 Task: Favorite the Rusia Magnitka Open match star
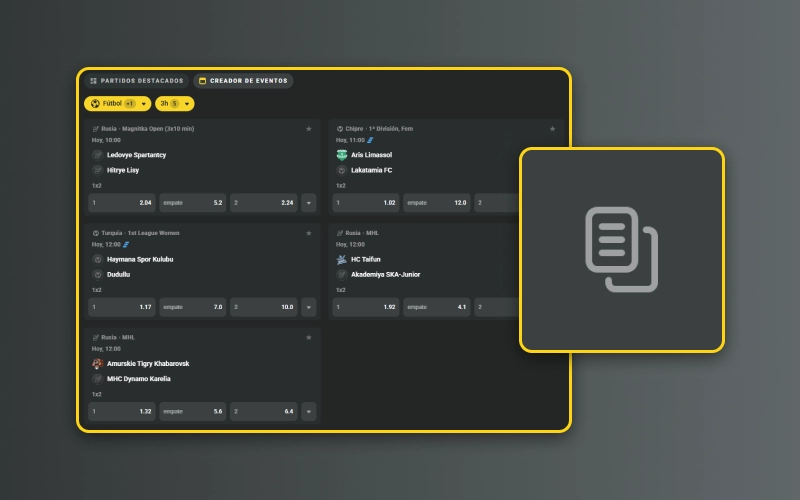pos(309,129)
